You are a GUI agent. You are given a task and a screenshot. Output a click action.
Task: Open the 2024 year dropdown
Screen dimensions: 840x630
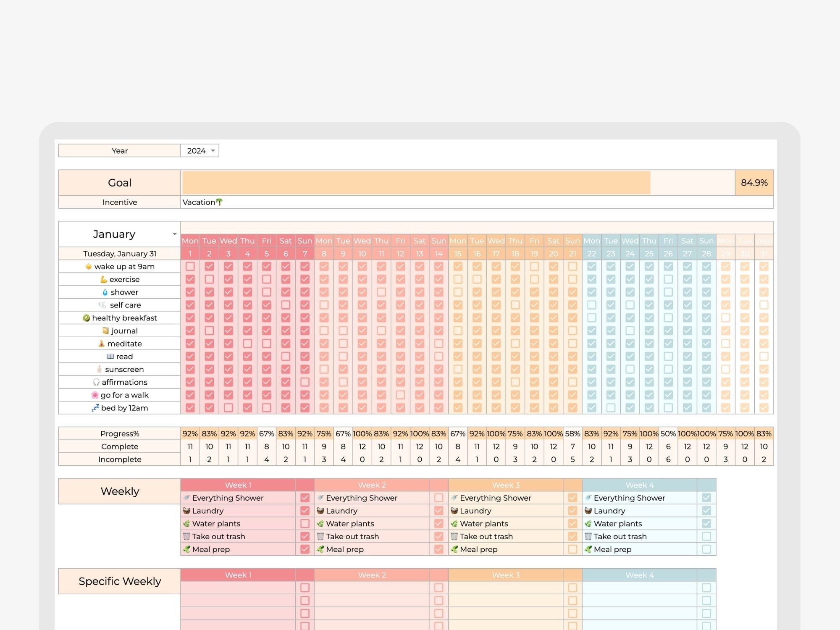tap(213, 151)
